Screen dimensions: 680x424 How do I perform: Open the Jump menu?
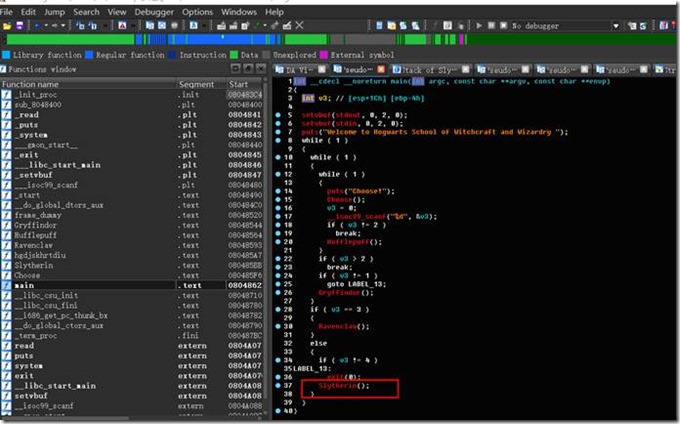[x=54, y=12]
